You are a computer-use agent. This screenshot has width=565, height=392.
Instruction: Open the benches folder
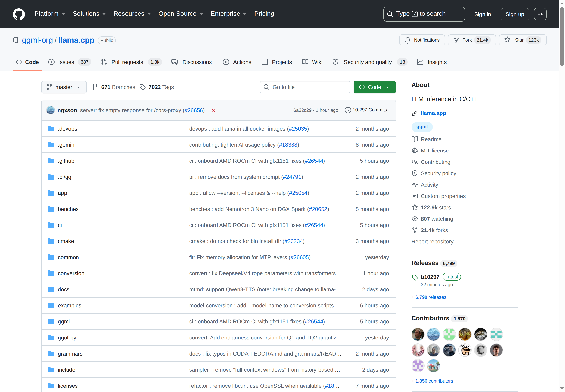click(68, 209)
